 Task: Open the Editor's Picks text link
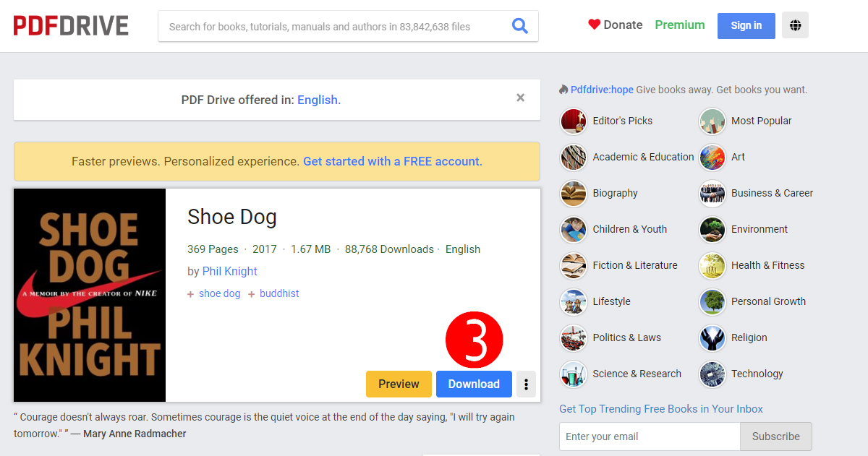tap(623, 121)
